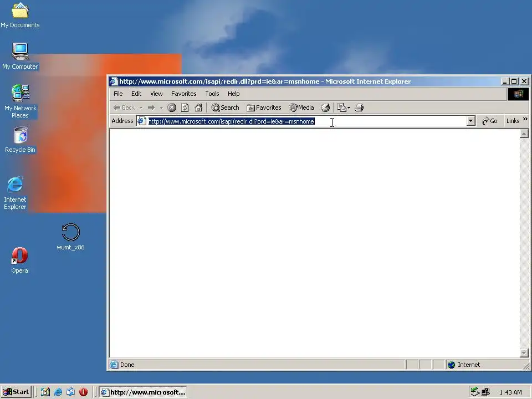Click the safely-remove-hardware tray icon

pos(475,392)
